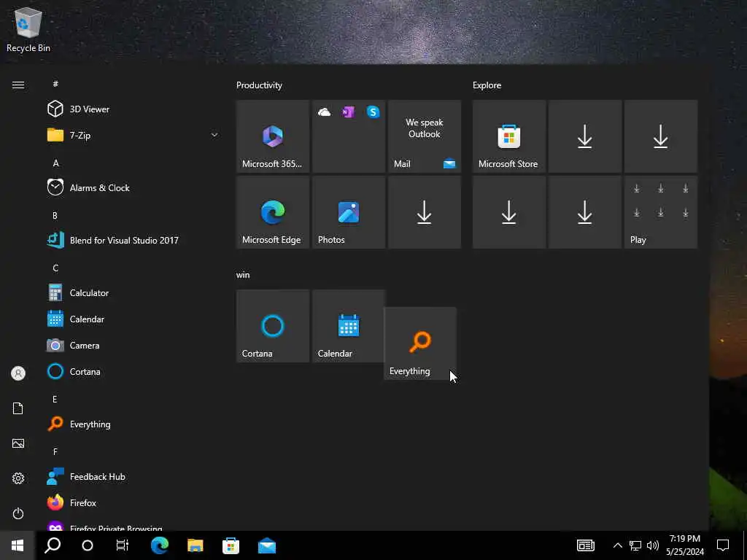The height and width of the screenshot is (560, 747).
Task: Click the network tray icon
Action: coord(635,545)
